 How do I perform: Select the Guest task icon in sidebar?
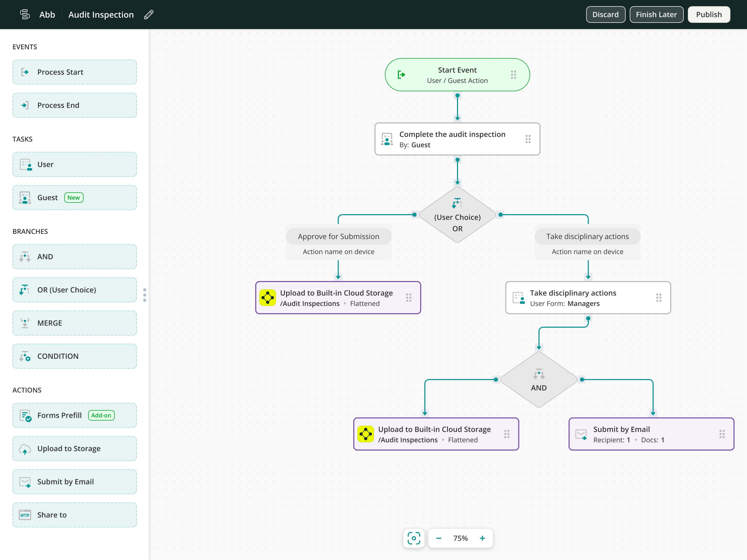(x=25, y=198)
